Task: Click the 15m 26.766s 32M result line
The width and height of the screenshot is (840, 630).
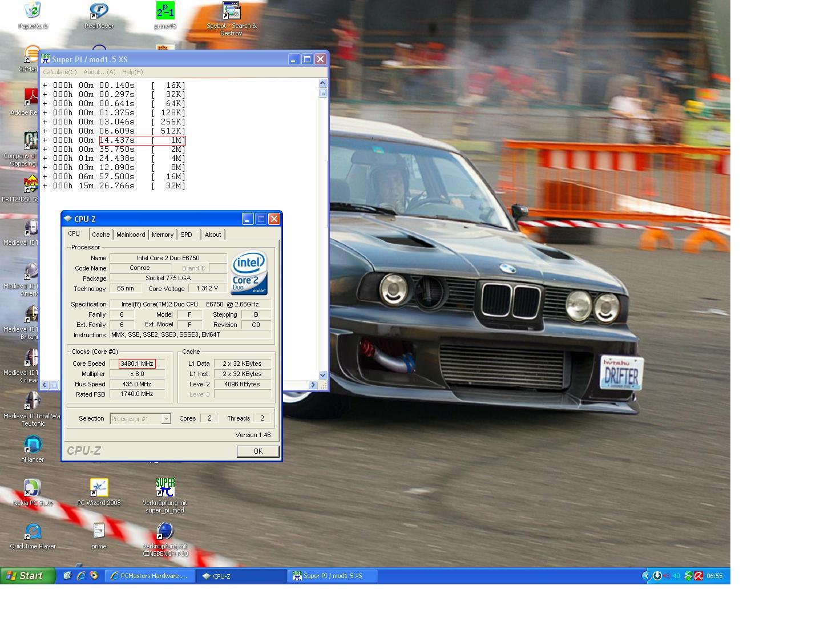Action: (114, 185)
